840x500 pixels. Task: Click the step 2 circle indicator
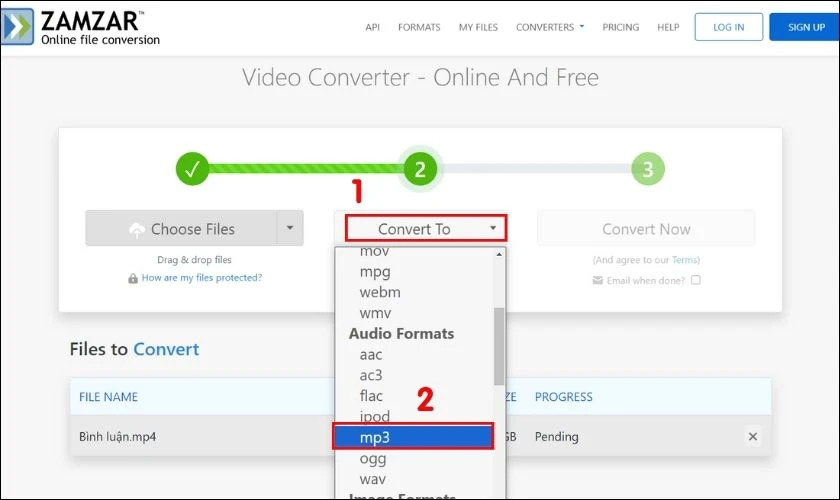pyautogui.click(x=420, y=169)
